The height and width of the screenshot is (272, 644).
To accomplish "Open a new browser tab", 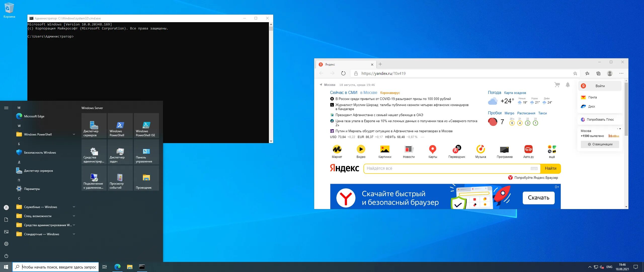I will point(380,64).
